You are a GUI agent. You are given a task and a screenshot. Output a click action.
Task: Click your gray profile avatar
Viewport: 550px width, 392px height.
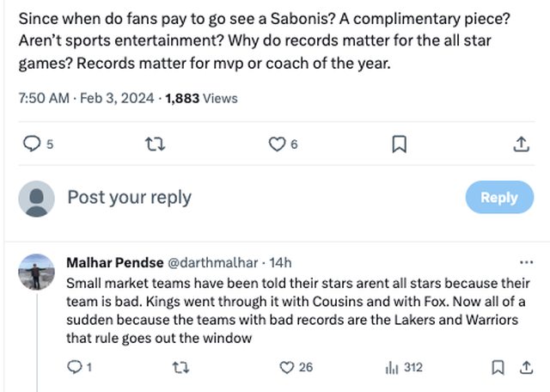pos(36,199)
